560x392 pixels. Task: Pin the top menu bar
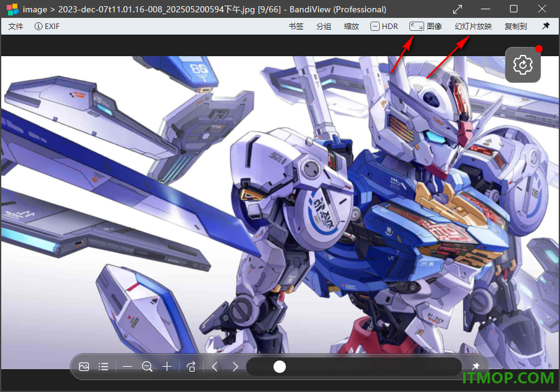point(546,26)
